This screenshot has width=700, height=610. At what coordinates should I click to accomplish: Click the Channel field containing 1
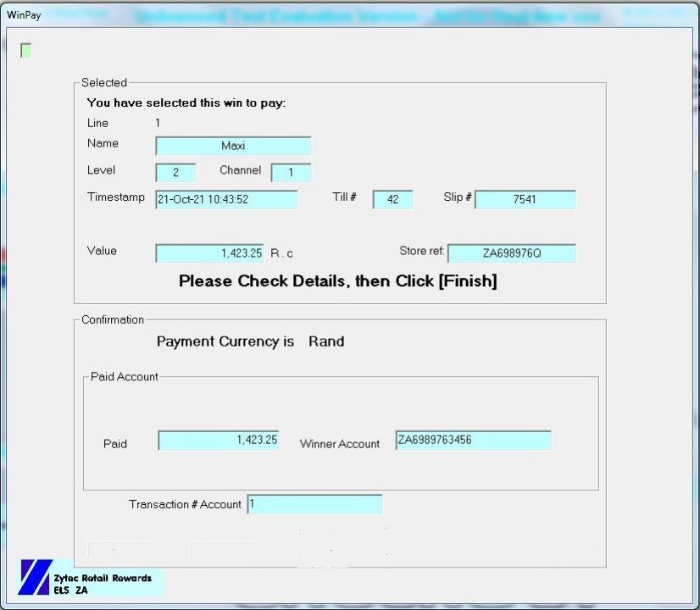point(291,173)
